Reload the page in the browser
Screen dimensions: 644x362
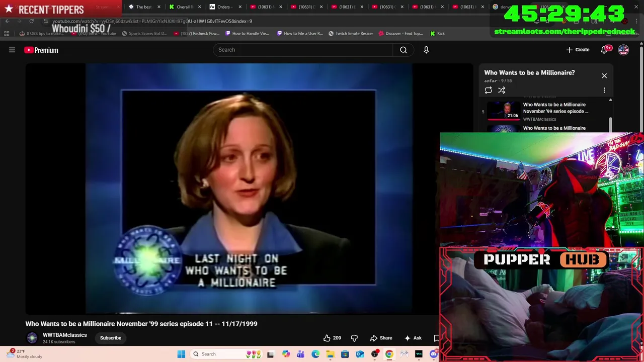pos(31,21)
